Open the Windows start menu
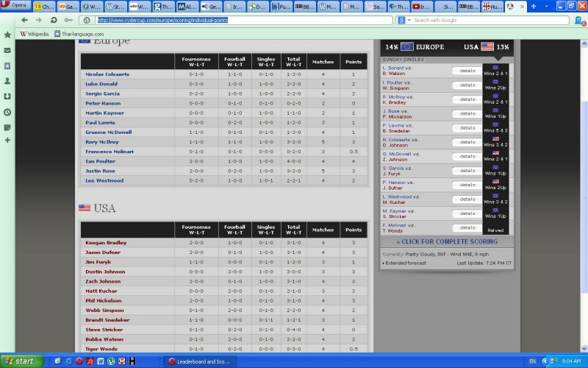The height and width of the screenshot is (368, 588). (x=21, y=361)
